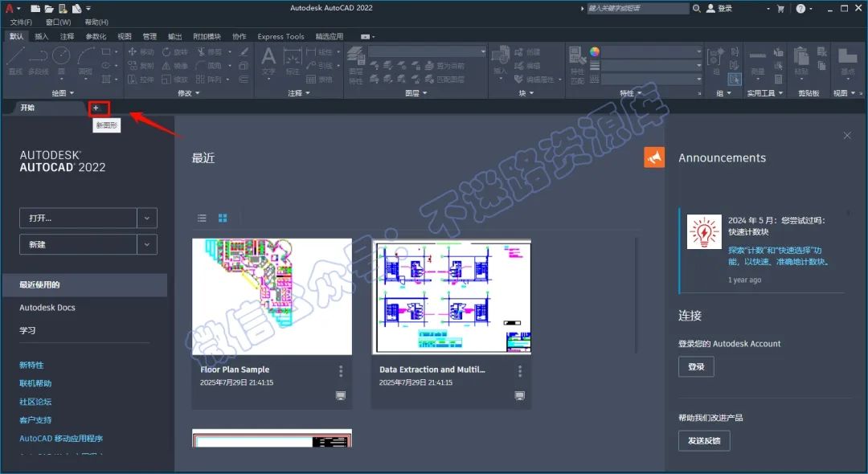Click the 发送反馈 (Send feedback) button
Viewport: 868px width, 474px height.
pyautogui.click(x=704, y=441)
